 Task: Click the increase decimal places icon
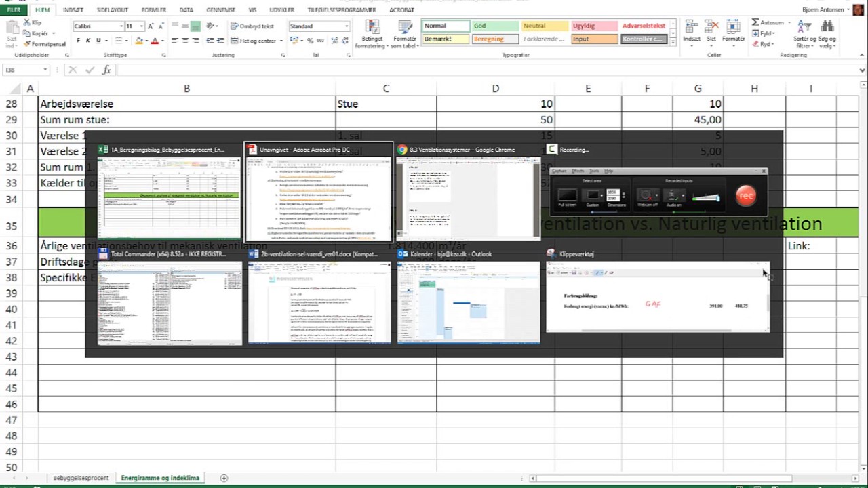(333, 41)
